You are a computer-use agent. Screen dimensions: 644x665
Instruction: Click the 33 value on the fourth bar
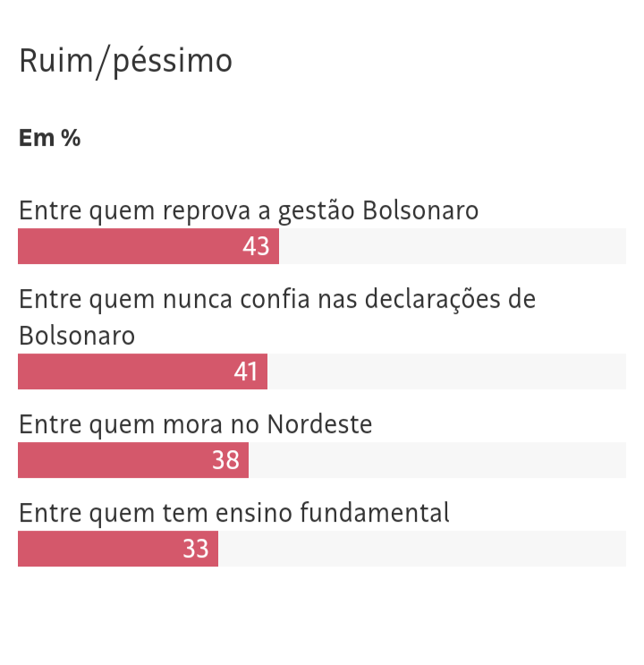(196, 549)
